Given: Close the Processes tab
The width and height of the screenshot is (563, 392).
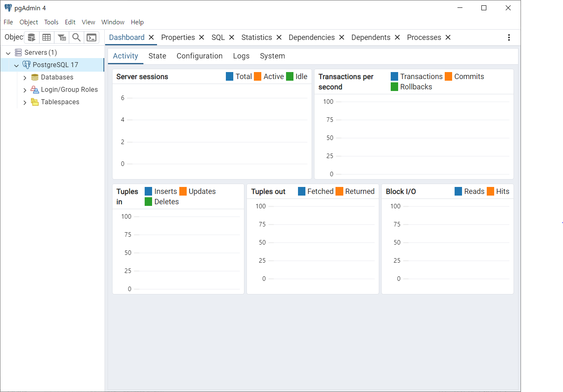Looking at the screenshot, I should (448, 37).
